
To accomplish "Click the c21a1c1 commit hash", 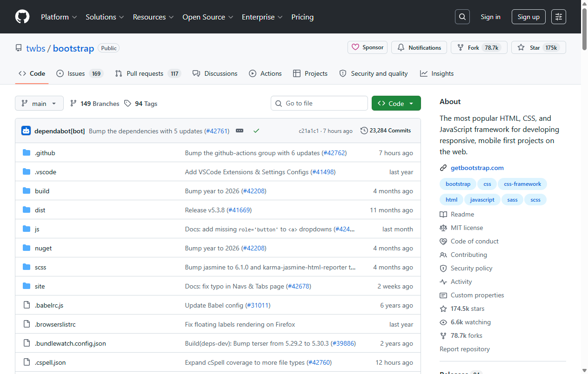I will tap(308, 131).
